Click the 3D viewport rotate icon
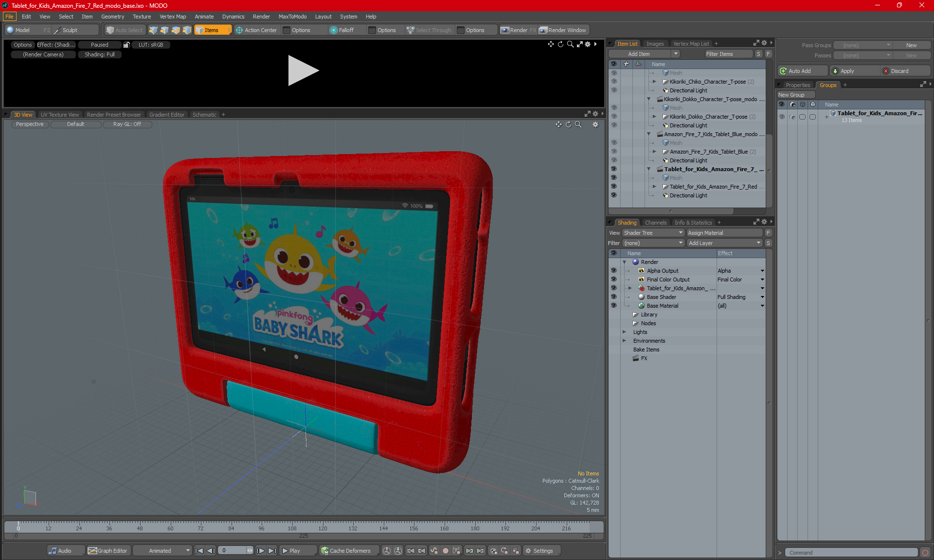The width and height of the screenshot is (934, 560). click(568, 124)
